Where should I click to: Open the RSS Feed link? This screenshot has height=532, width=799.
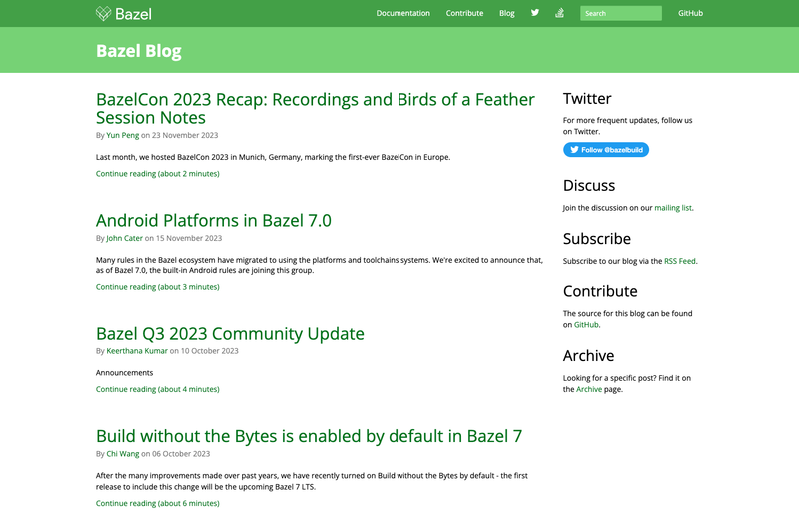click(x=680, y=261)
